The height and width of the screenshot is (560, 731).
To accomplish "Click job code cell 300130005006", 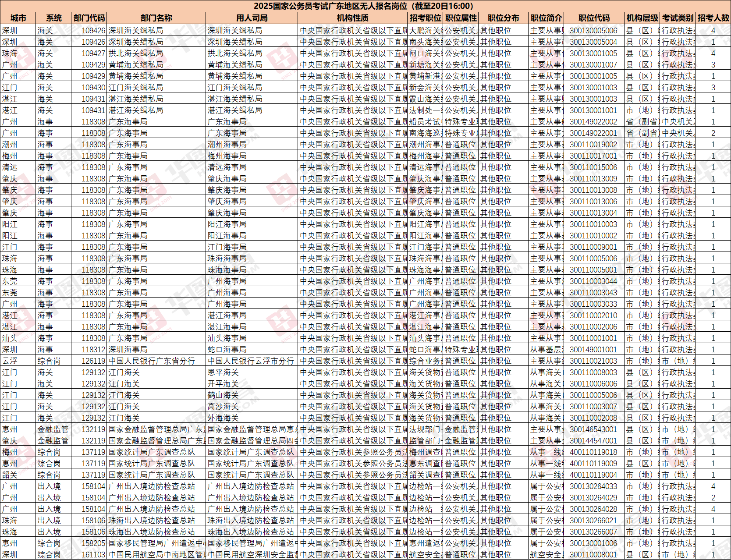I will pos(594,31).
